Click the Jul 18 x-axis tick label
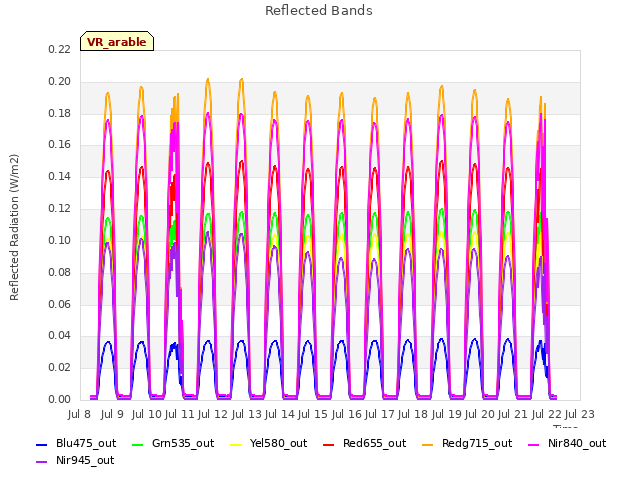 click(413, 414)
